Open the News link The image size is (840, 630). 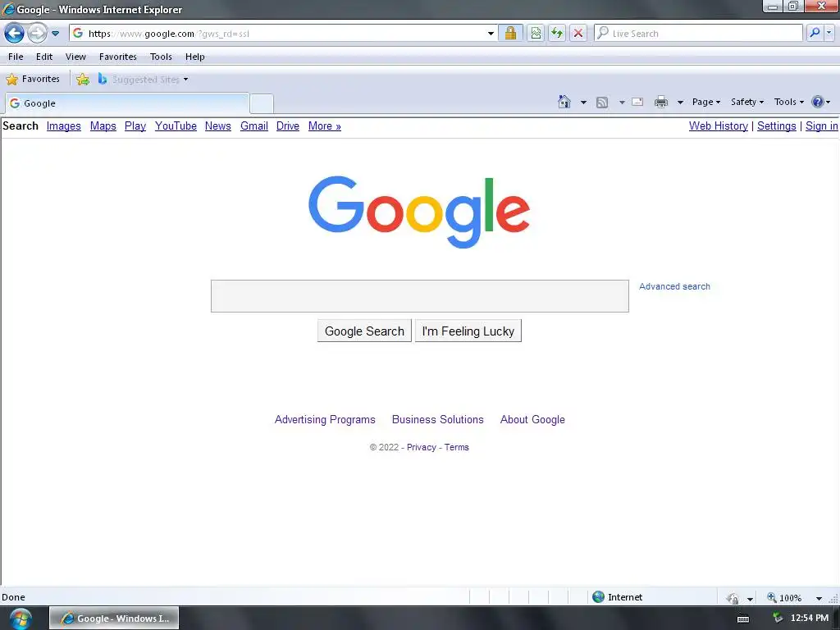coord(218,126)
